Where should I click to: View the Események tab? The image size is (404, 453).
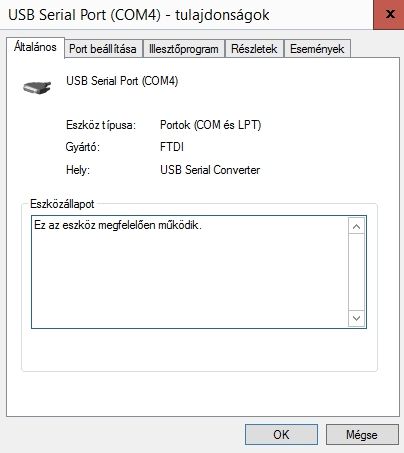pos(317,49)
